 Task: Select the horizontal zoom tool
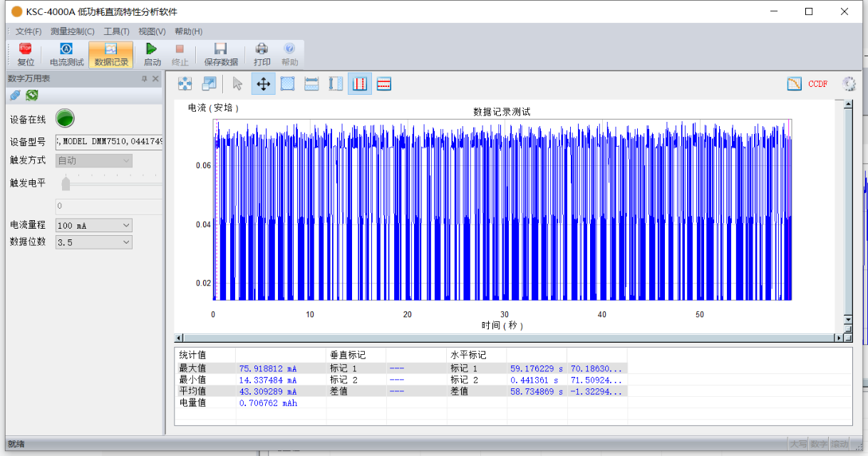pyautogui.click(x=311, y=83)
